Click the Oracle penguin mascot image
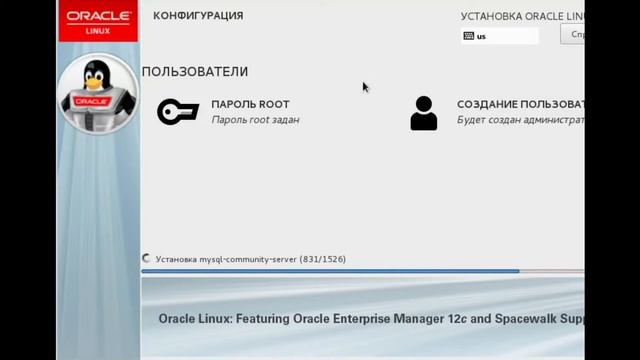Screen dimensions: 640x360 [x=98, y=93]
